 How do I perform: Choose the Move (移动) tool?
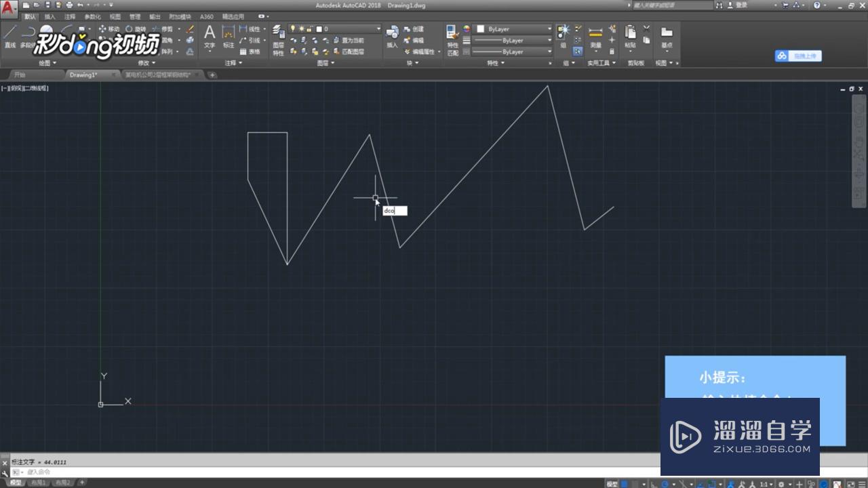tap(108, 29)
